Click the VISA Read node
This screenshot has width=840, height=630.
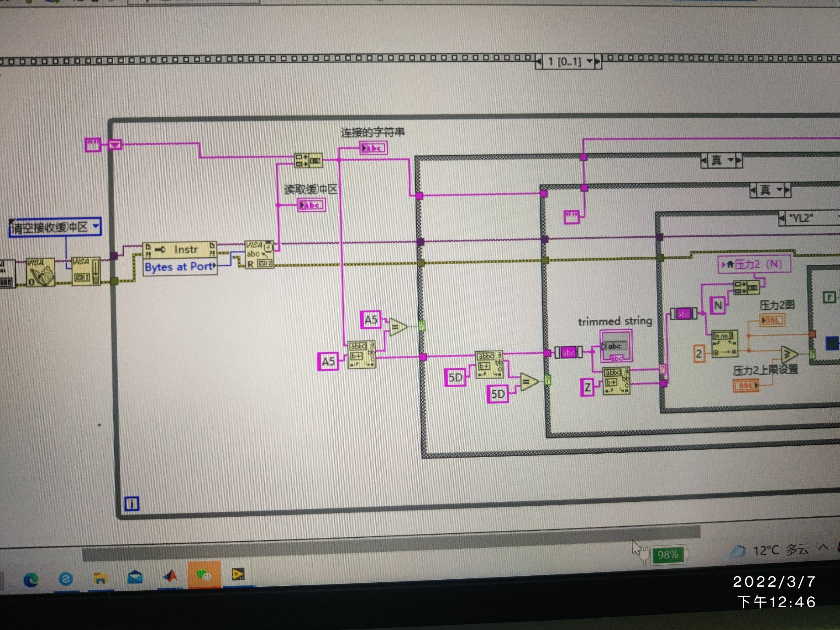pos(259,254)
